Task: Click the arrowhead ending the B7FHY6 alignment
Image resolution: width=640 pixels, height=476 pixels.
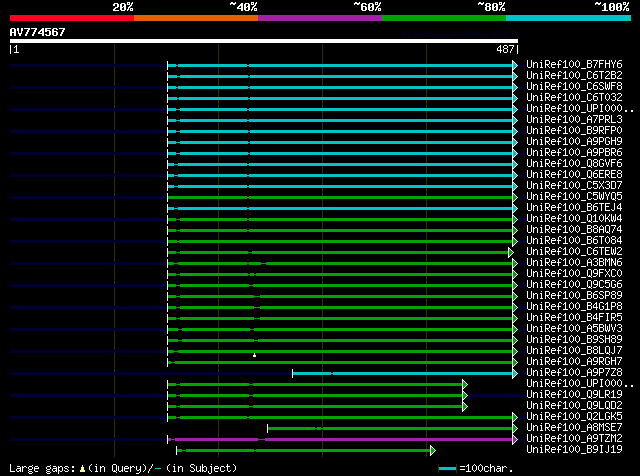Action: click(515, 65)
